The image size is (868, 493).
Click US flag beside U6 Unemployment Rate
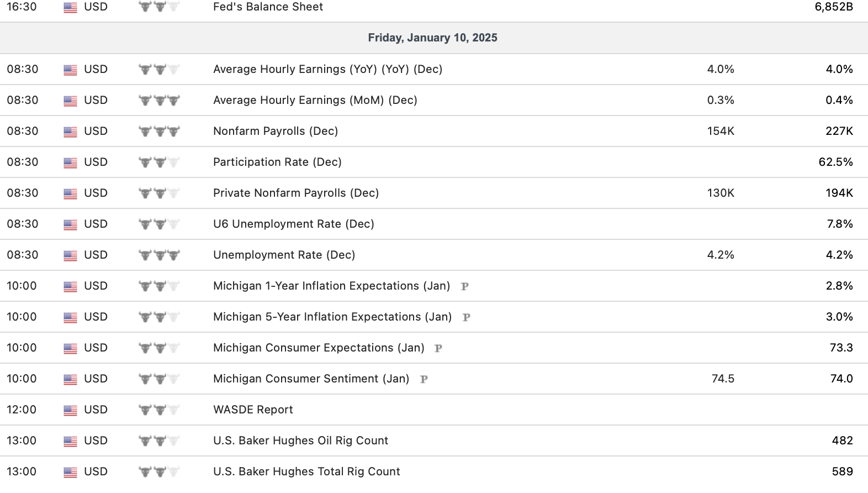point(70,224)
